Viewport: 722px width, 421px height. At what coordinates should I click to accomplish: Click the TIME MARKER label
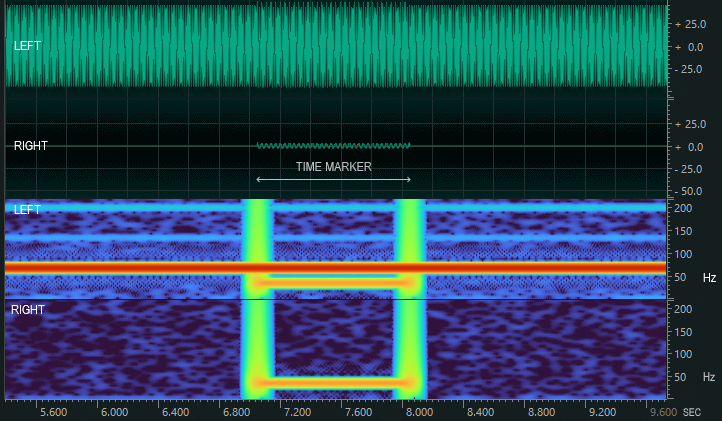click(x=333, y=167)
